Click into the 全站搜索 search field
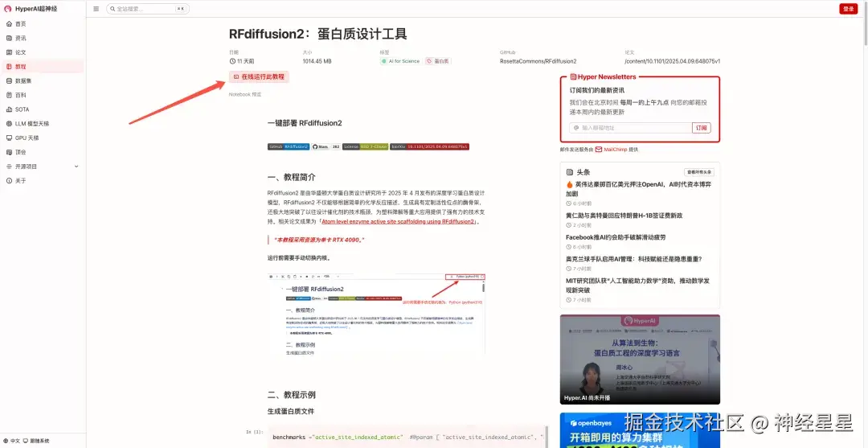Image resolution: width=868 pixels, height=448 pixels. click(147, 9)
